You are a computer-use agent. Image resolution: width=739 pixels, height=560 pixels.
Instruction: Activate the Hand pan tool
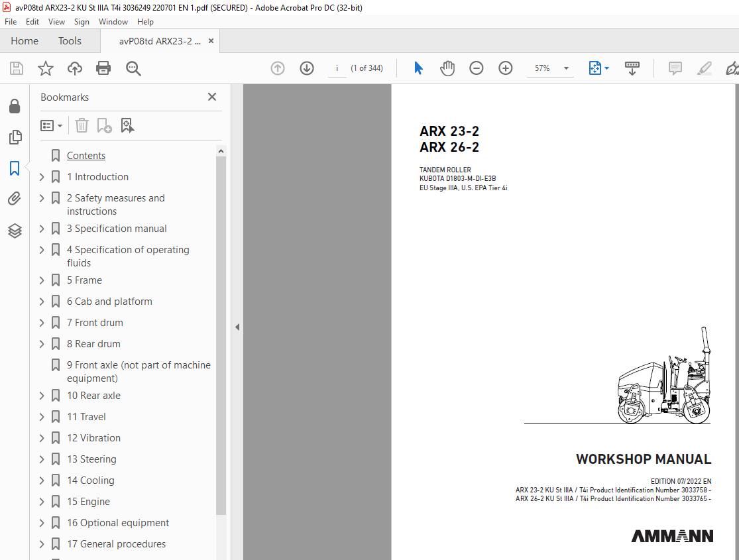tap(447, 68)
